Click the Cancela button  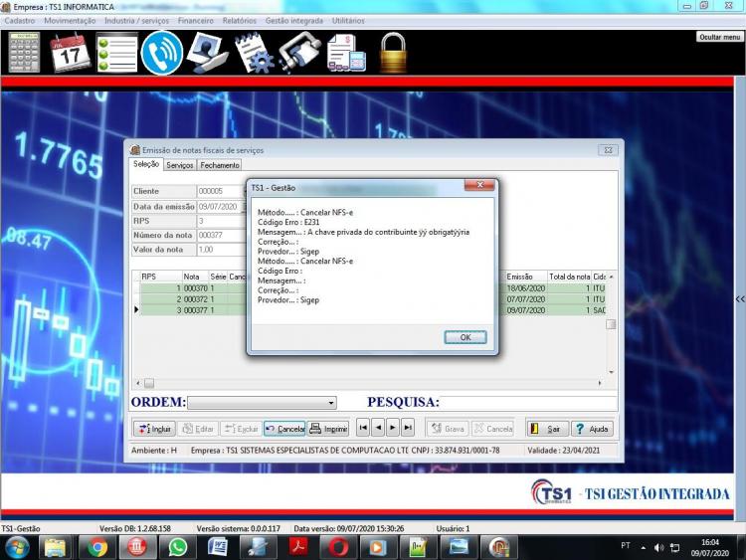pos(493,429)
